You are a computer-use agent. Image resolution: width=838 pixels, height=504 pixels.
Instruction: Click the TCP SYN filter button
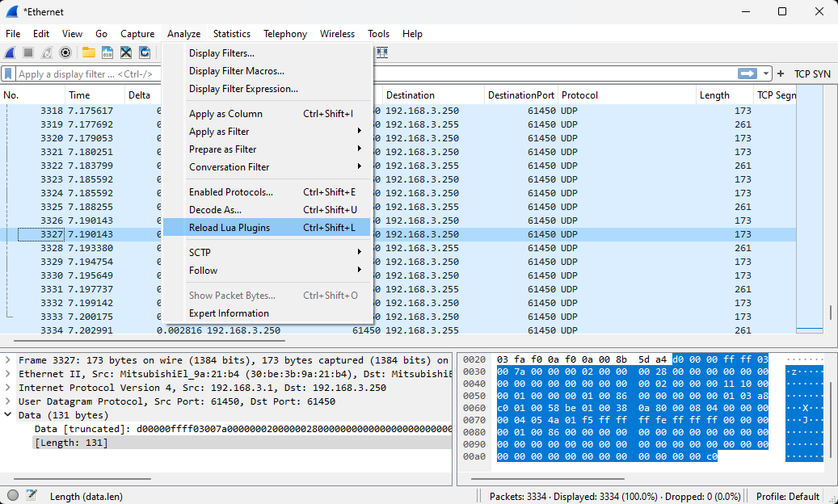pos(812,73)
